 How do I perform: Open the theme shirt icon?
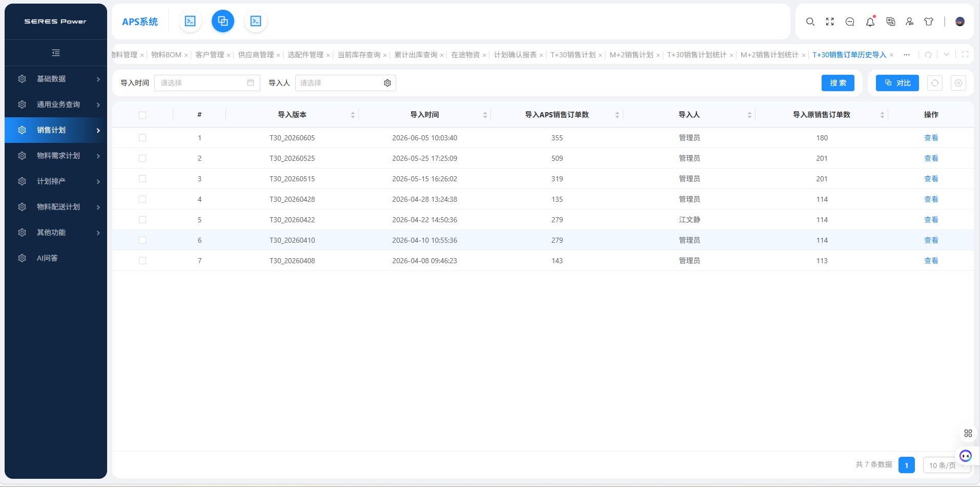tap(929, 22)
